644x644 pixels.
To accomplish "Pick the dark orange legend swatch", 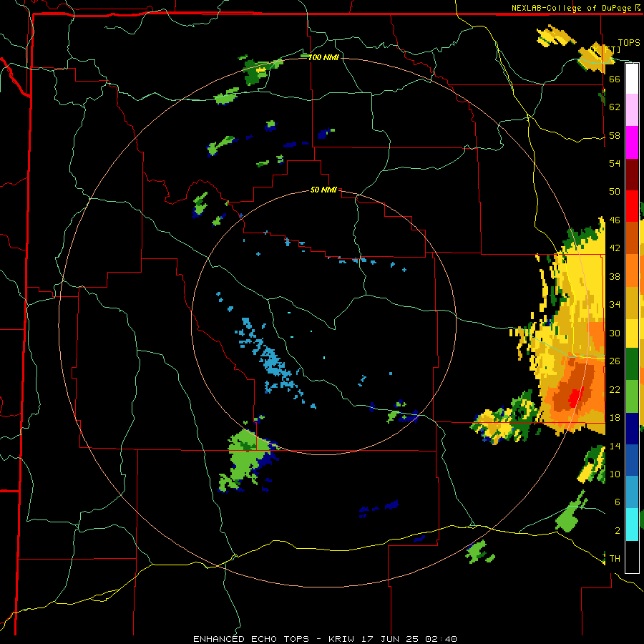I will [x=632, y=238].
